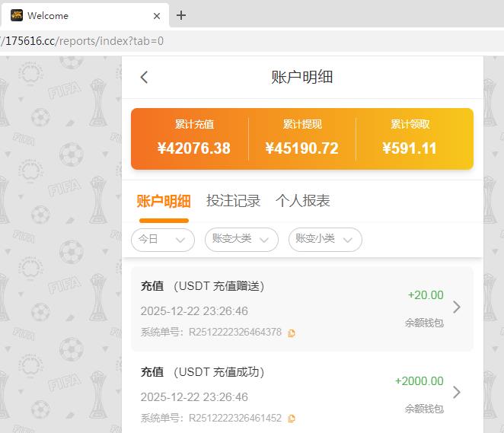Open details arrow for +2000.00 entry

457,393
